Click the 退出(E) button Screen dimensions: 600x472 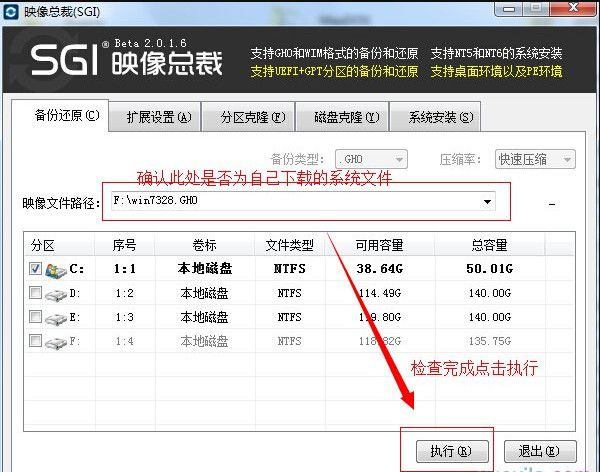pos(540,451)
